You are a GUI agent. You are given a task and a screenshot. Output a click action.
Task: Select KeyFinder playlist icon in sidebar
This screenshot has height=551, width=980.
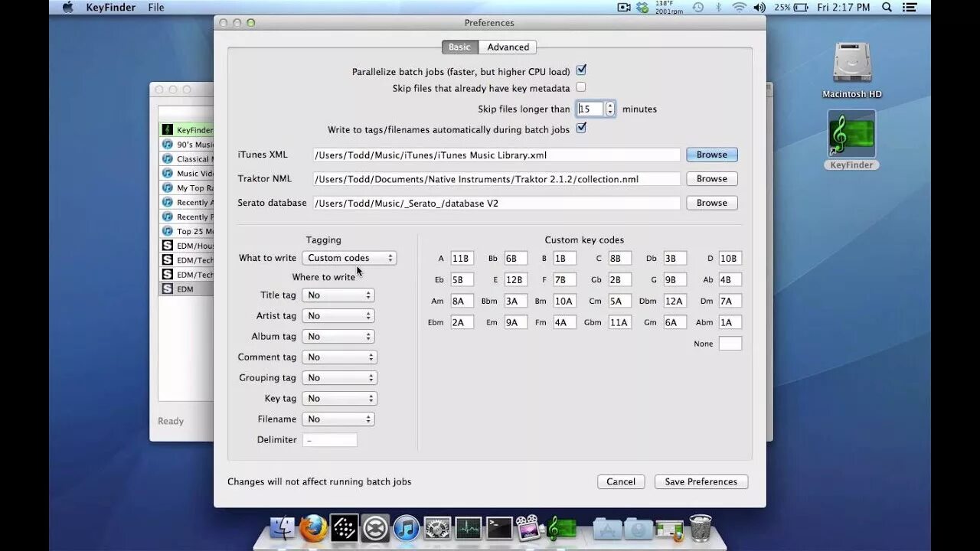click(x=167, y=130)
